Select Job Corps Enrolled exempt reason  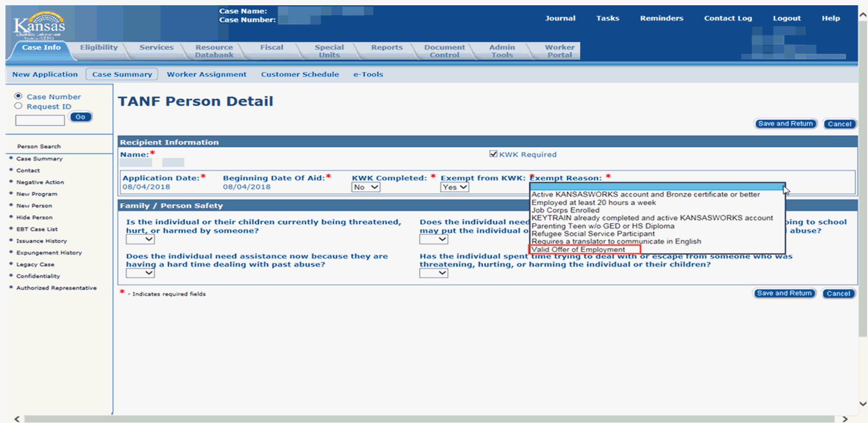565,210
